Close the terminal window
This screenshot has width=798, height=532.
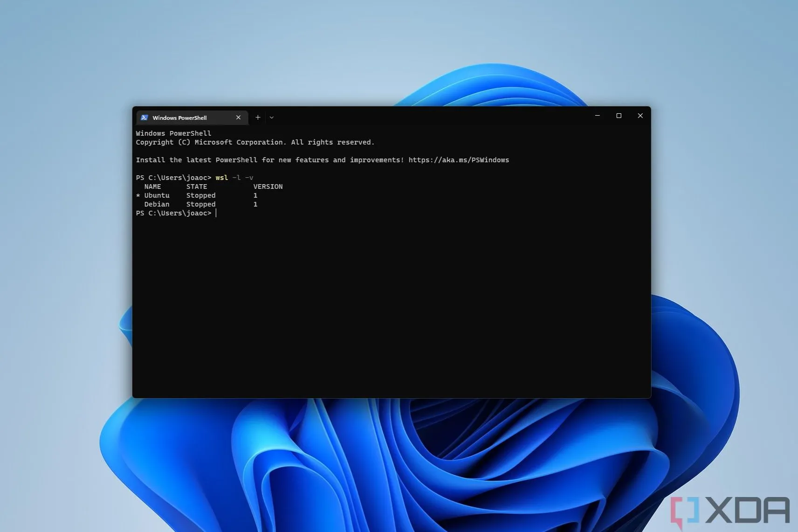640,116
